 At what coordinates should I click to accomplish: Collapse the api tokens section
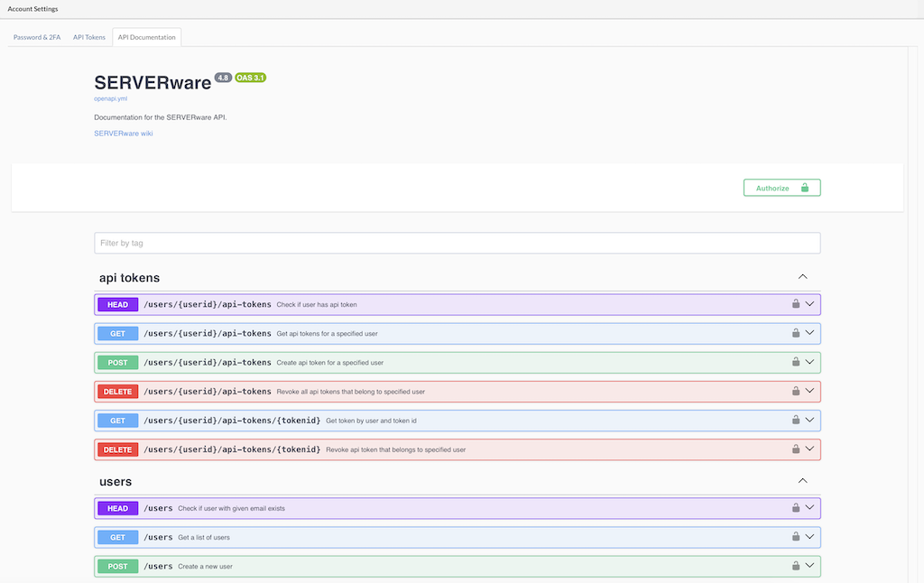pos(802,277)
